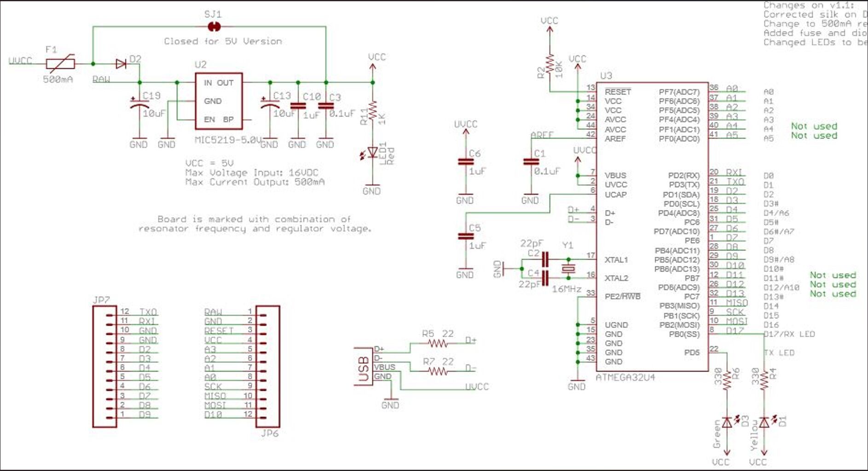The width and height of the screenshot is (868, 471).
Task: Click the yellow LED D1 symbol
Action: coord(764,422)
